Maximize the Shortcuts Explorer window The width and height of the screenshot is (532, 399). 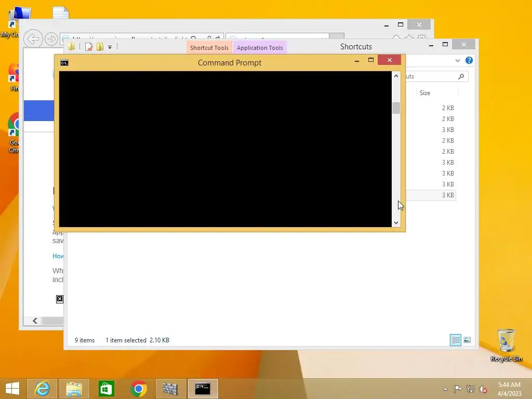[x=445, y=45]
